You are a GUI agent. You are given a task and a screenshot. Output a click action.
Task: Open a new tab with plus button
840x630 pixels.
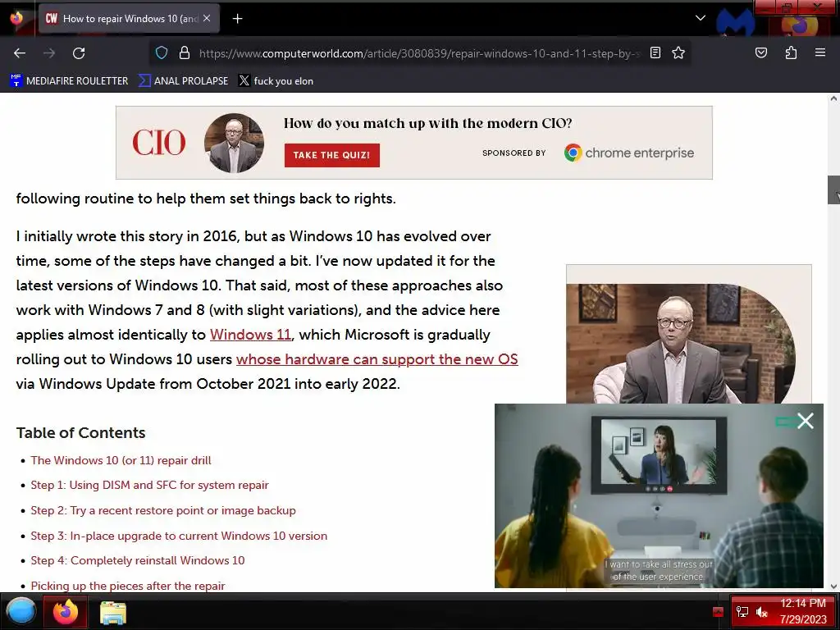click(237, 19)
